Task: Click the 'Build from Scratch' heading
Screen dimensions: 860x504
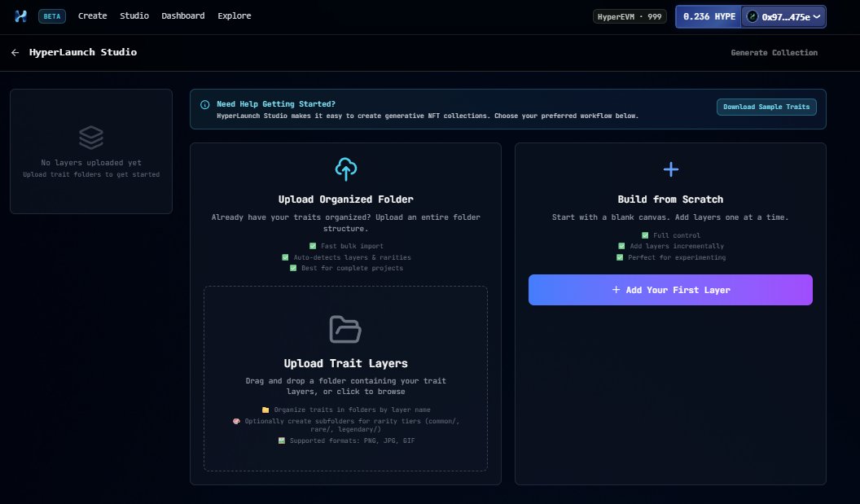Action: click(670, 199)
